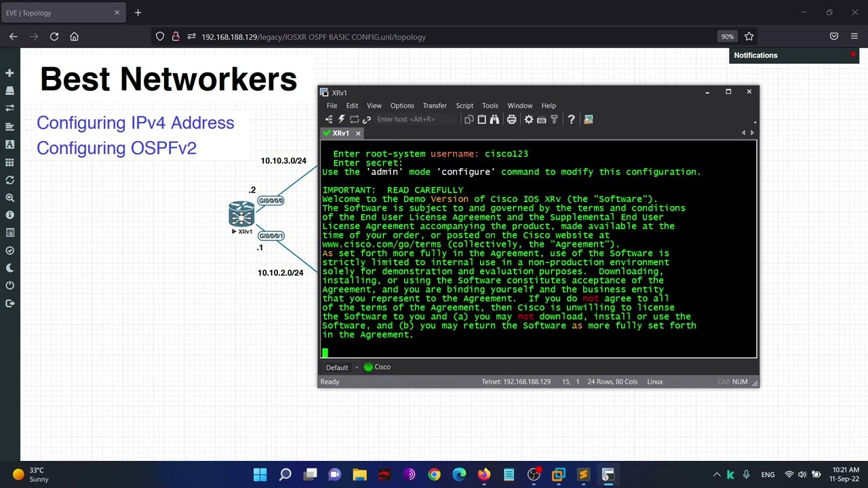The height and width of the screenshot is (488, 868).
Task: Reload the browser page
Action: pyautogui.click(x=54, y=37)
